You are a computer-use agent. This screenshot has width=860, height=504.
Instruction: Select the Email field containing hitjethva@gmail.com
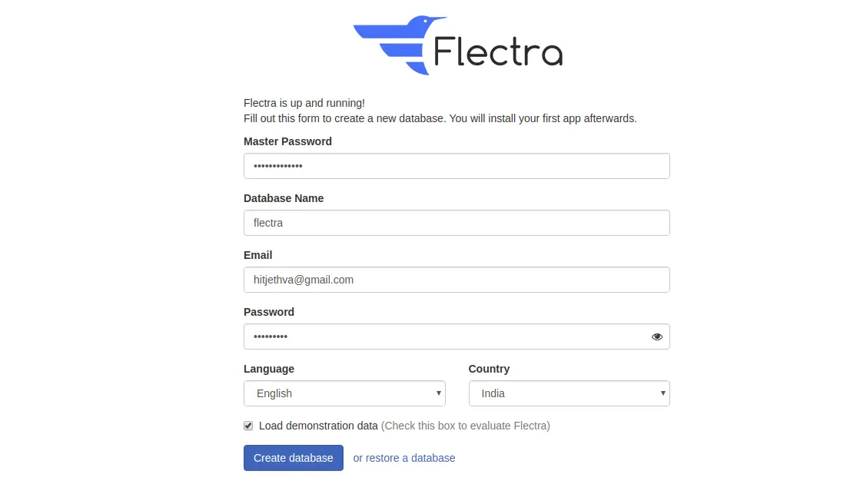pos(457,280)
